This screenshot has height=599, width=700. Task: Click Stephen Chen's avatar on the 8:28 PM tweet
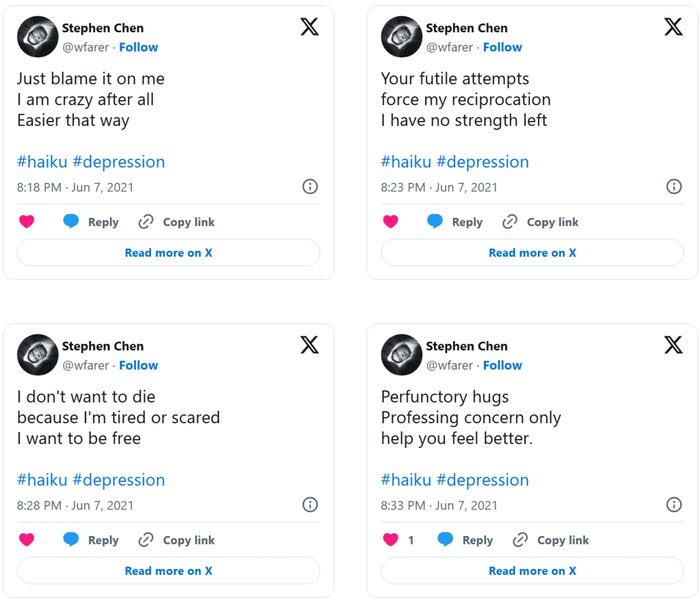click(37, 354)
